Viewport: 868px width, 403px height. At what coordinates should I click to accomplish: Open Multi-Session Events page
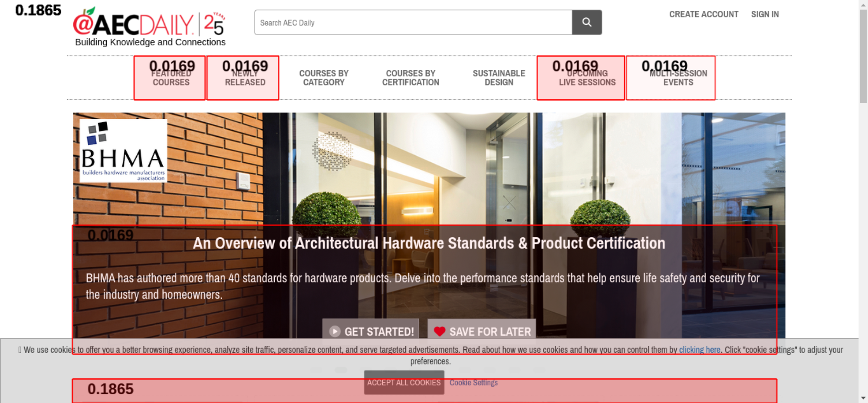click(677, 78)
